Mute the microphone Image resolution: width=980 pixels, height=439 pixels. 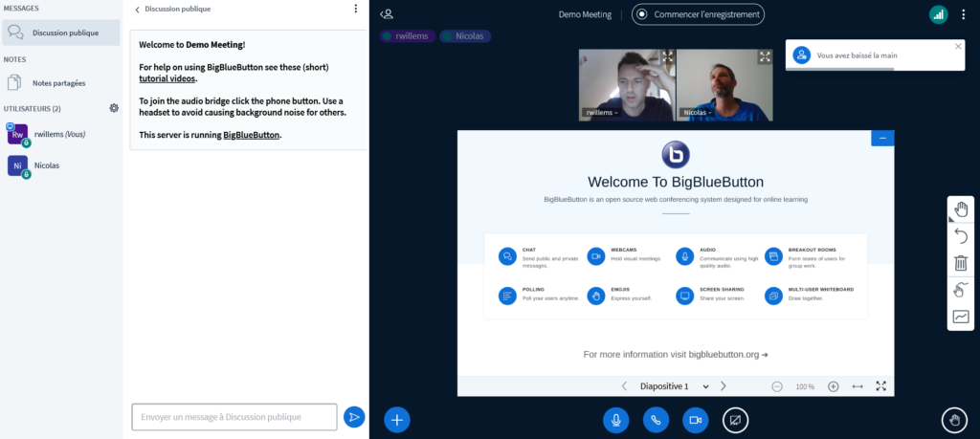pos(615,420)
